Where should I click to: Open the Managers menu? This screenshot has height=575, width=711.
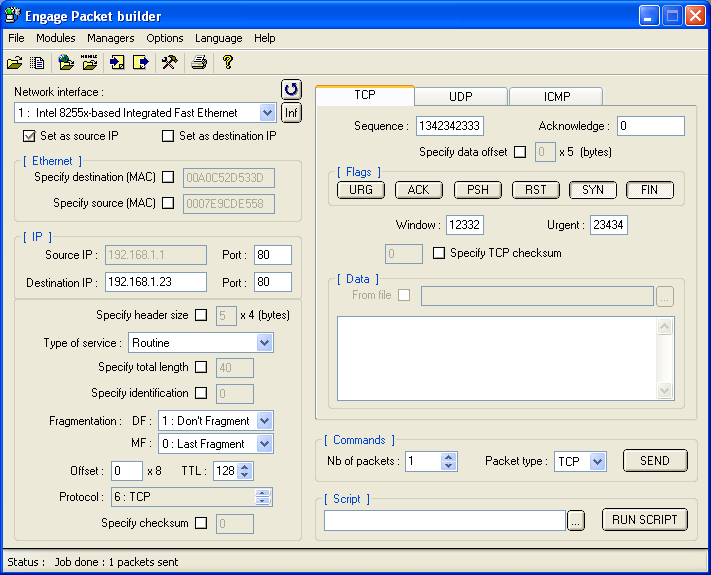111,38
